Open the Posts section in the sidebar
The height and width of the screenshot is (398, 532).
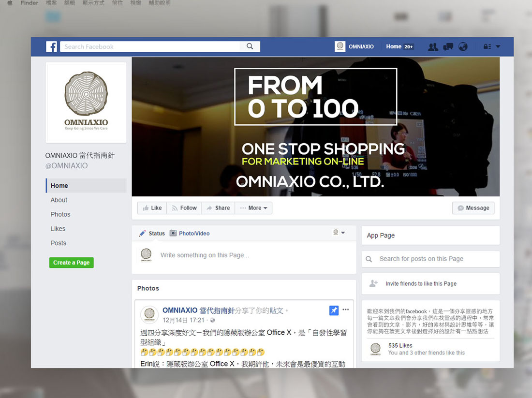pos(59,243)
